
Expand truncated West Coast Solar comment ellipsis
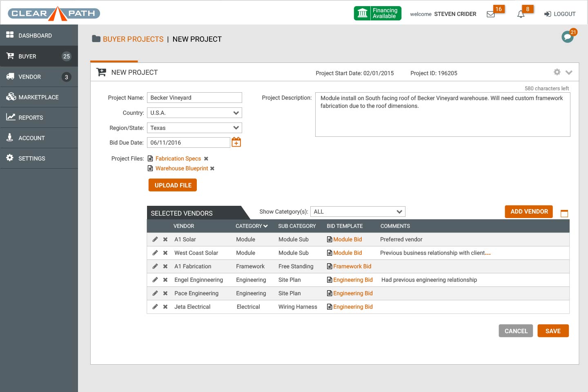(x=488, y=254)
